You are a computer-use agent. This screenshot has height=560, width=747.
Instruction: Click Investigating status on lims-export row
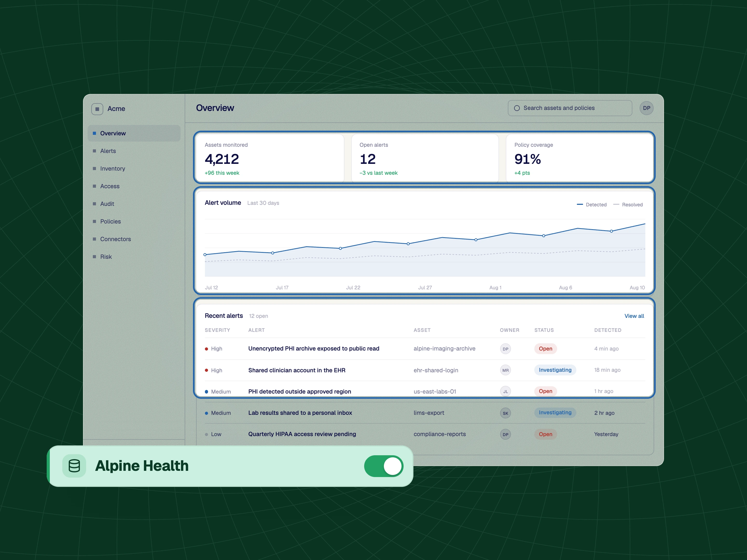tap(555, 412)
